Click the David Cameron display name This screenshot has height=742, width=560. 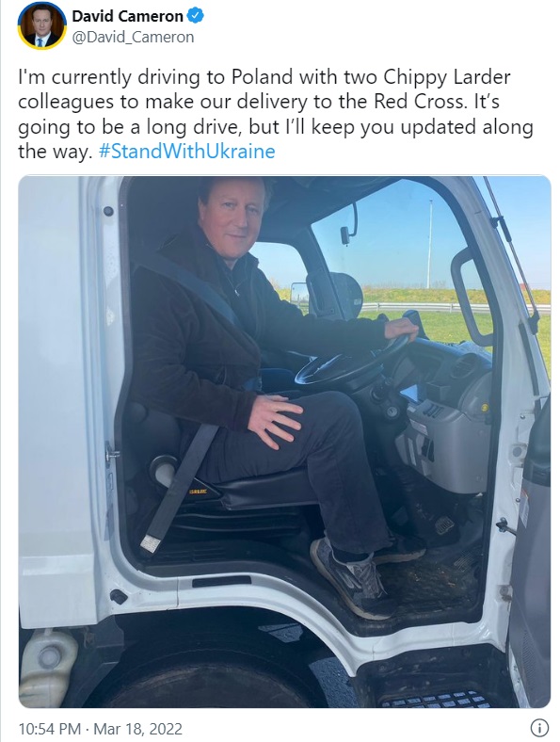pos(128,16)
